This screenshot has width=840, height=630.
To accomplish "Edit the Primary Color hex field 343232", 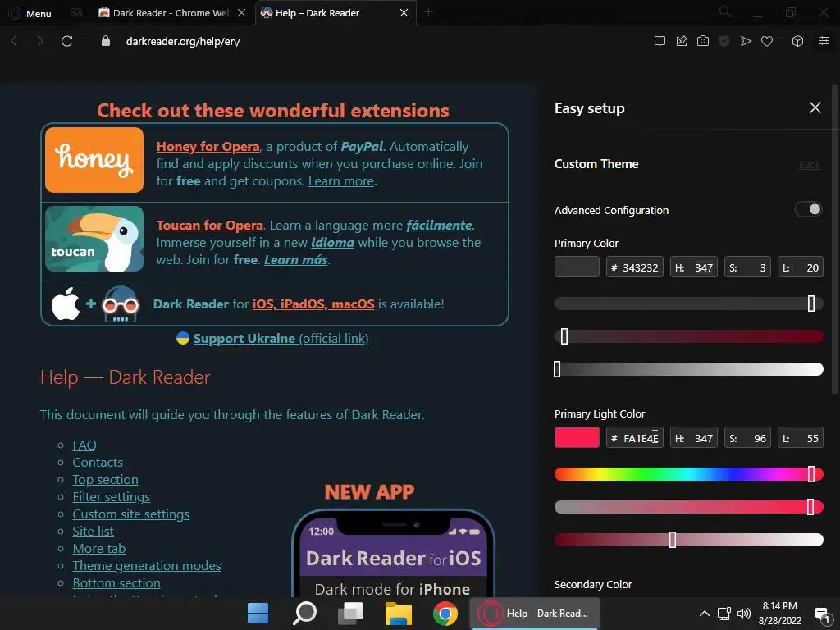I will [635, 267].
